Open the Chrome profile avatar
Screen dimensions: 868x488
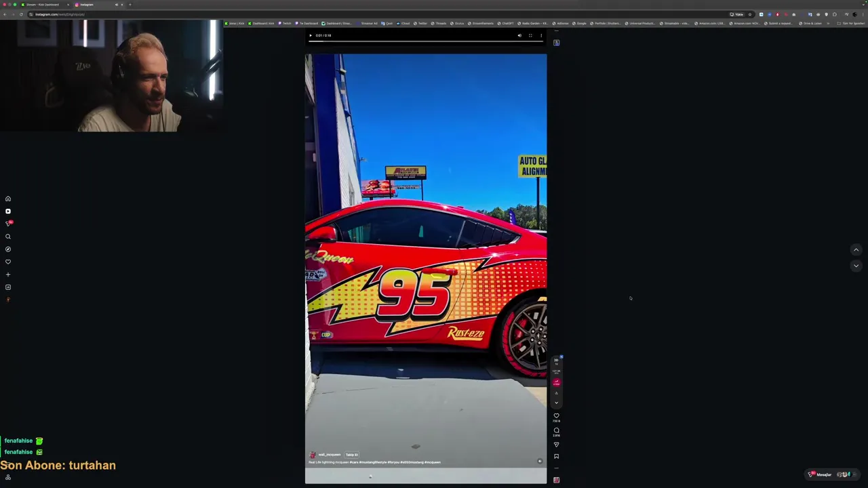click(854, 14)
